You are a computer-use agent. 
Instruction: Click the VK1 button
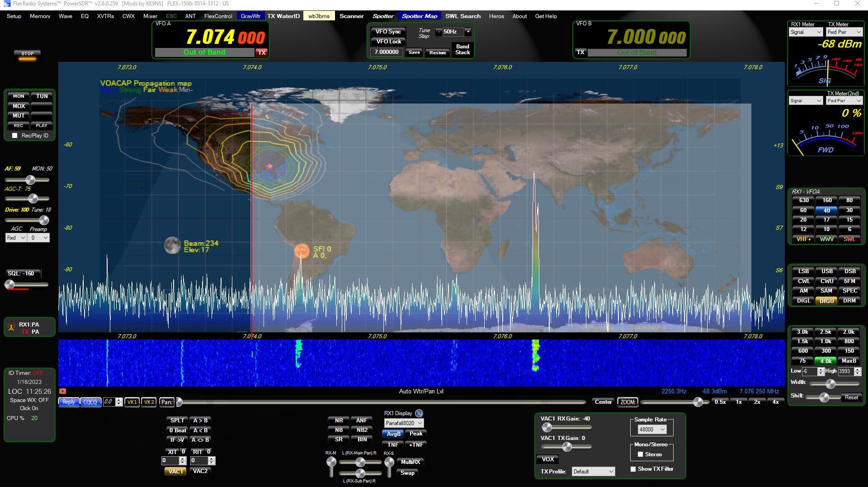(x=132, y=402)
